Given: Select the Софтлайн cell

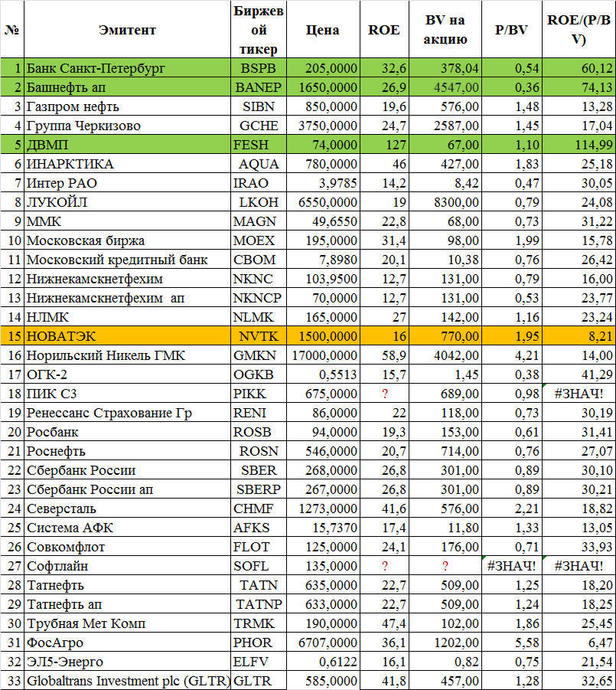Looking at the screenshot, I should 127,566.
